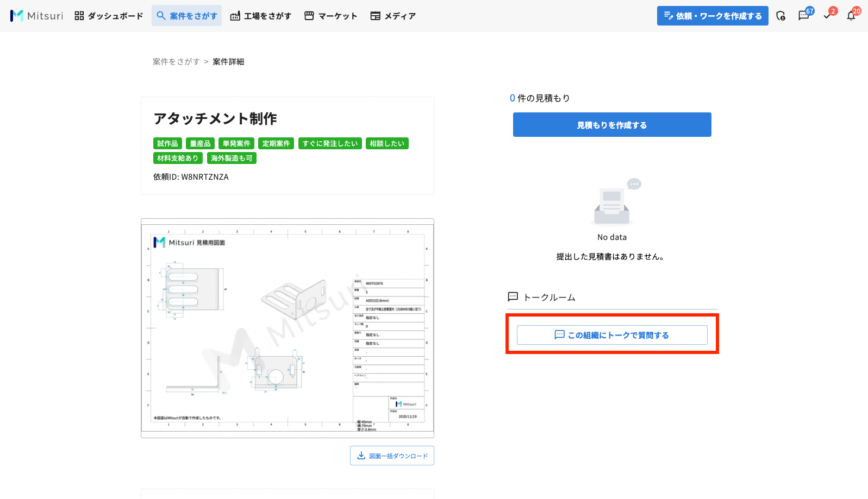Viewport: 868px width, 499px height.
Task: Click the すぐに発注したい tag
Action: (x=330, y=143)
